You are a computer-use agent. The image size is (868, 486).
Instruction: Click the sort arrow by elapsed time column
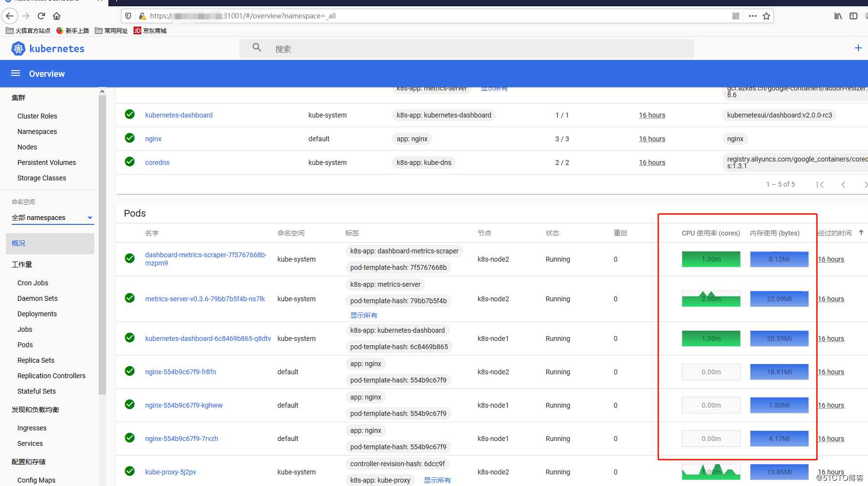click(861, 233)
